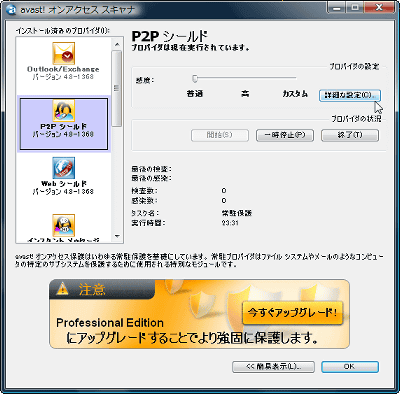Click the avast! title bar logo
400x394 pixels.
pos(12,10)
